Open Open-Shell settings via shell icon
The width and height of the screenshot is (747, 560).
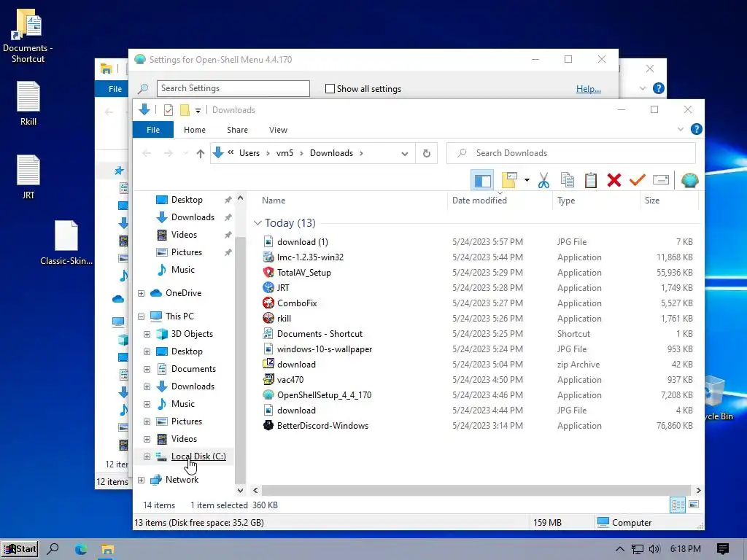(x=689, y=180)
